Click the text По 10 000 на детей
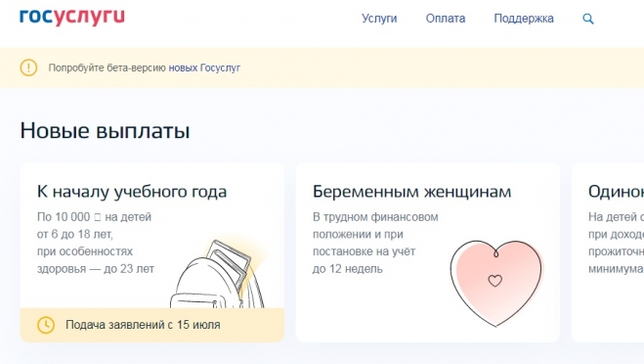 (94, 217)
